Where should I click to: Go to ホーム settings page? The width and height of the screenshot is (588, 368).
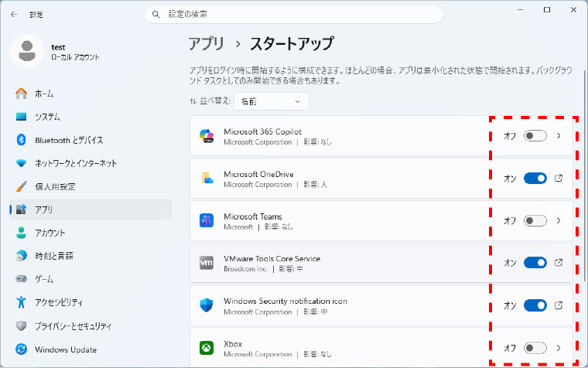(91, 94)
